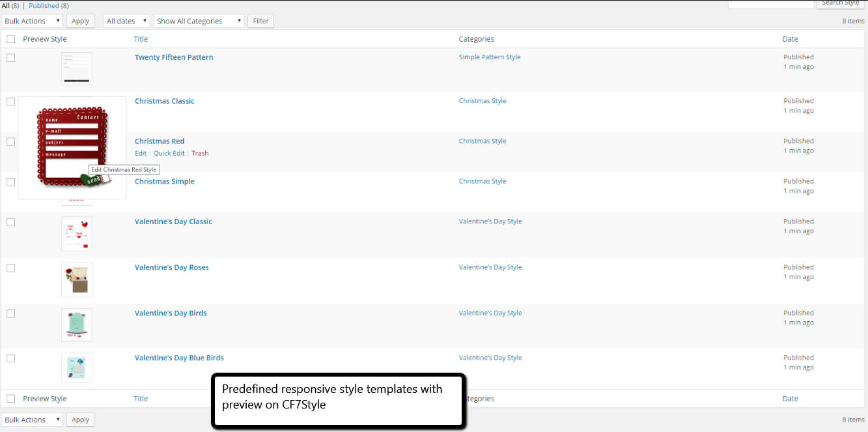Tick the checkbox for Valentine's Day Roses
The image size is (868, 432).
pos(10,268)
